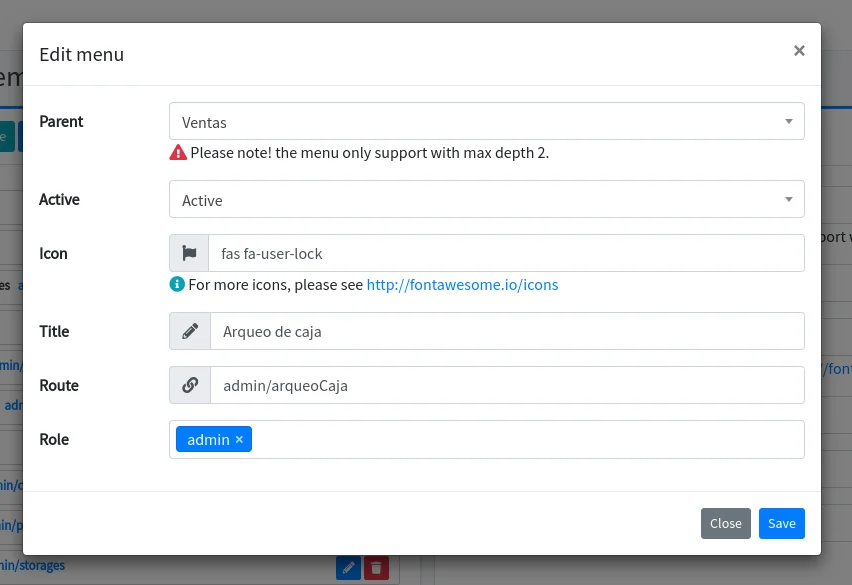
Task: Click the flag icon beside Icon field
Action: coord(190,253)
